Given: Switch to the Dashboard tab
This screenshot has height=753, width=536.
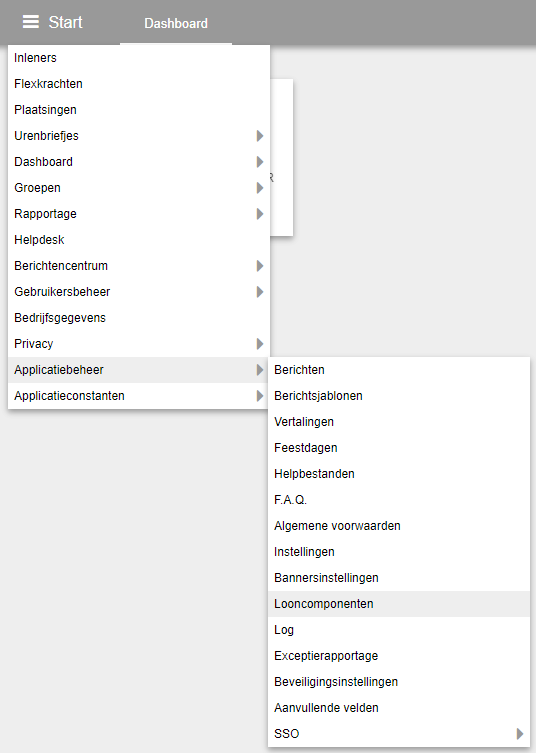Looking at the screenshot, I should point(176,23).
